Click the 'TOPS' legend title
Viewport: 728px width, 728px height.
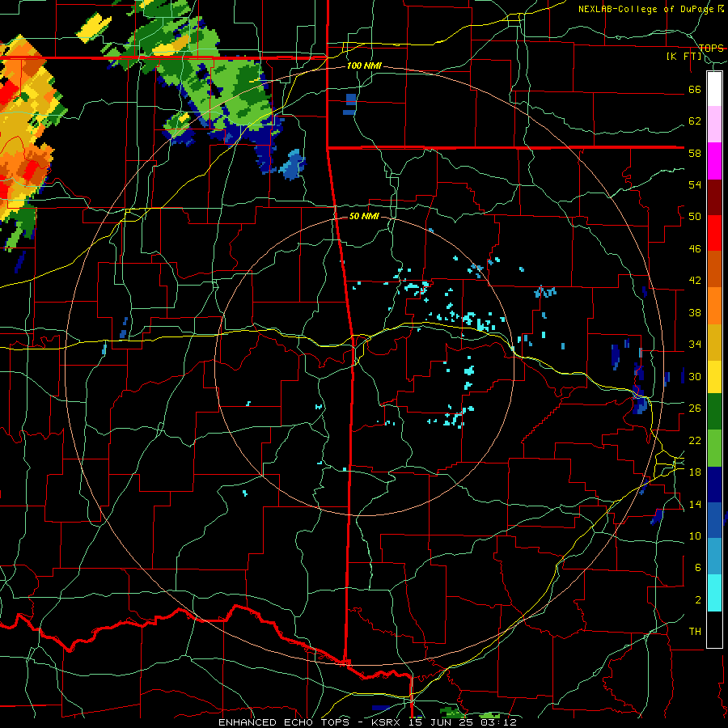click(x=711, y=48)
